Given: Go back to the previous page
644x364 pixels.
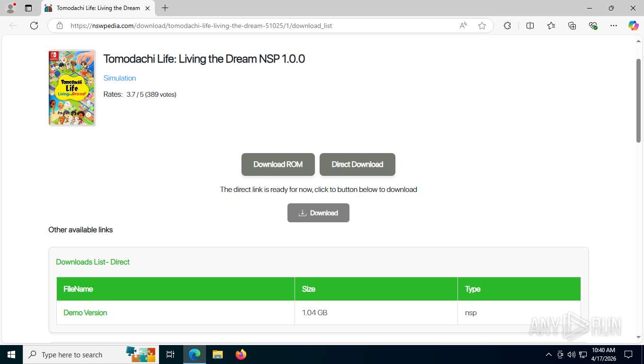Looking at the screenshot, I should point(13,26).
